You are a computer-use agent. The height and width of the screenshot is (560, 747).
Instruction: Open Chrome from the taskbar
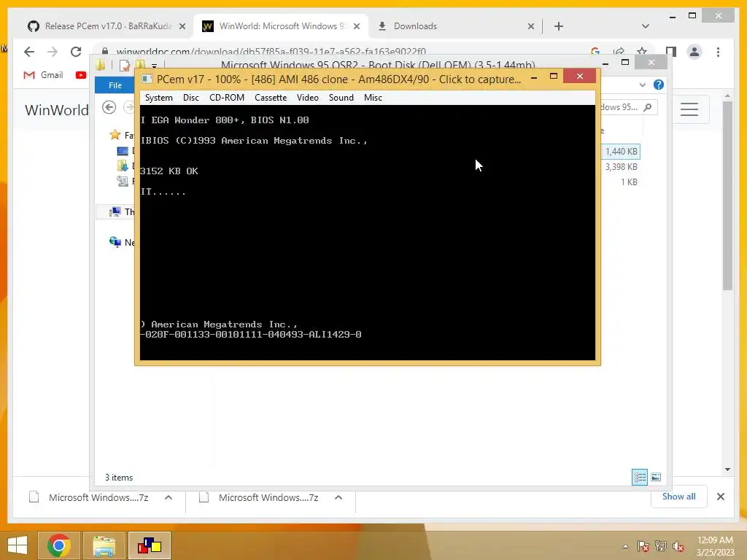(59, 545)
